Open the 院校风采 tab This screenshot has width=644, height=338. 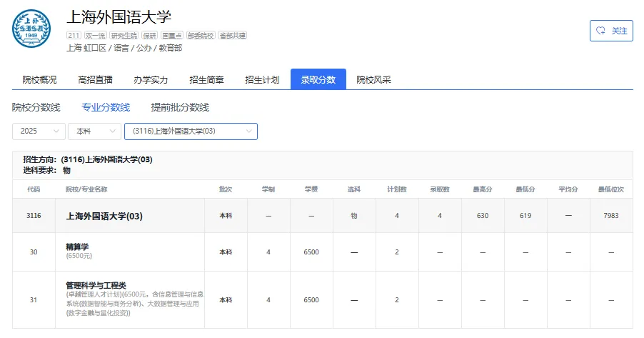(373, 79)
